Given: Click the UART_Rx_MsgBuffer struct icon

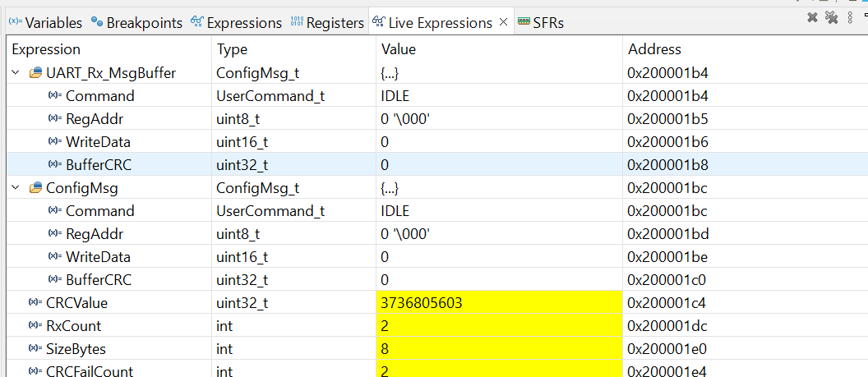Looking at the screenshot, I should point(35,73).
